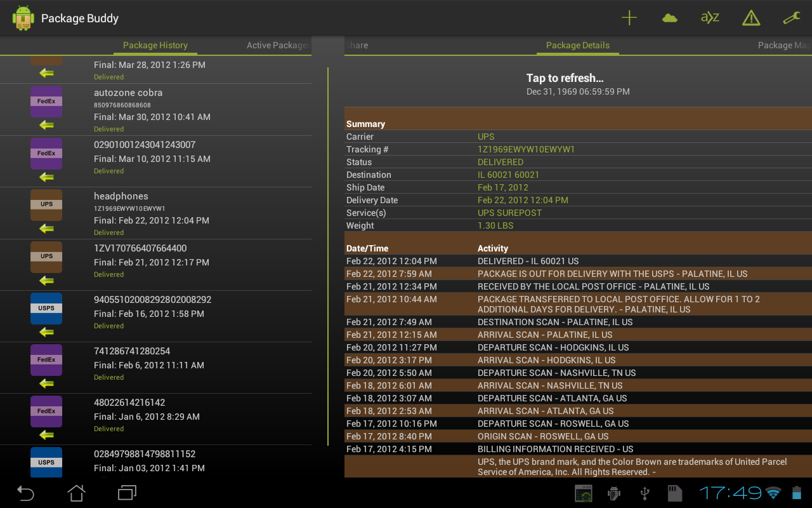Tap the tracking number 1Z1969EWYW10EWYW1 value
Viewport: 812px width, 508px height.
(526, 149)
